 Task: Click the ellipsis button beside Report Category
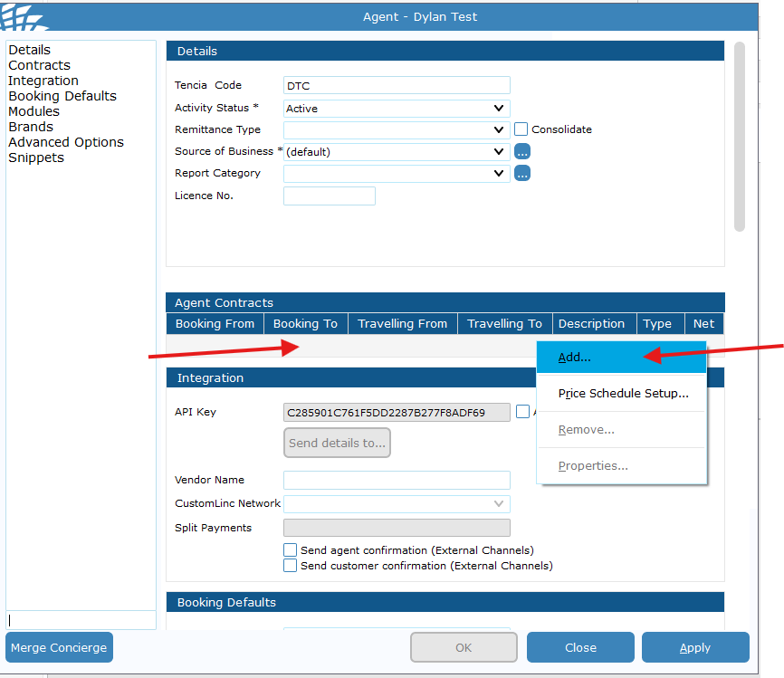click(522, 173)
